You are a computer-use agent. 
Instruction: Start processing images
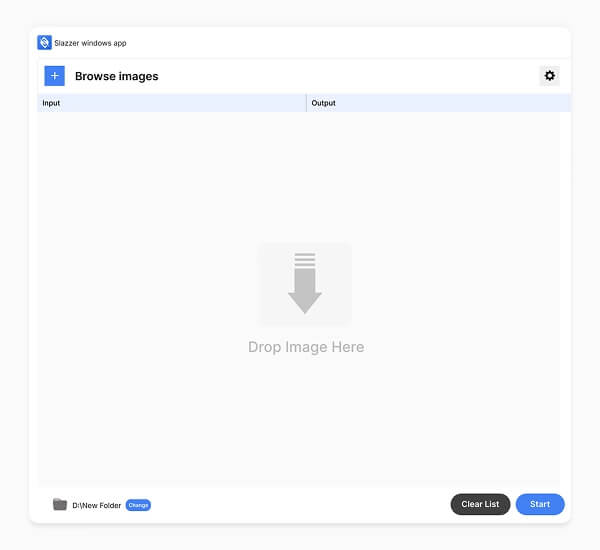540,504
